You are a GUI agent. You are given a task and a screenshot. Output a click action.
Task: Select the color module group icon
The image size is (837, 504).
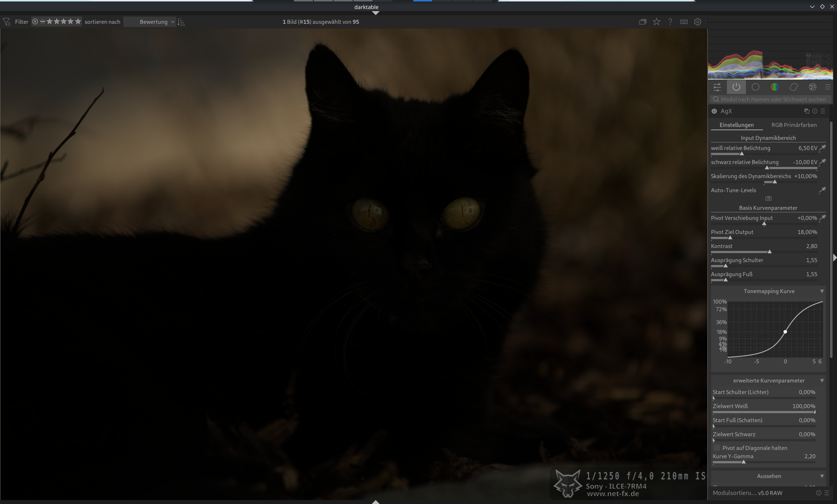coord(774,87)
